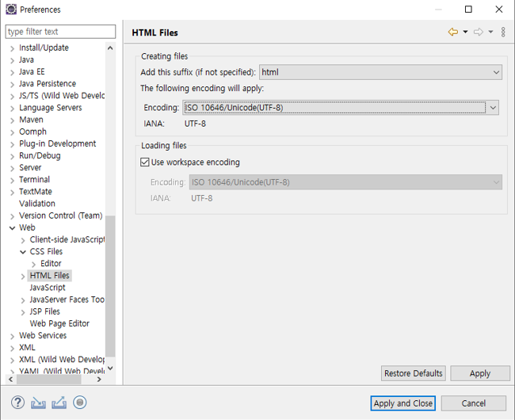Expand the Java EE node

coord(12,73)
